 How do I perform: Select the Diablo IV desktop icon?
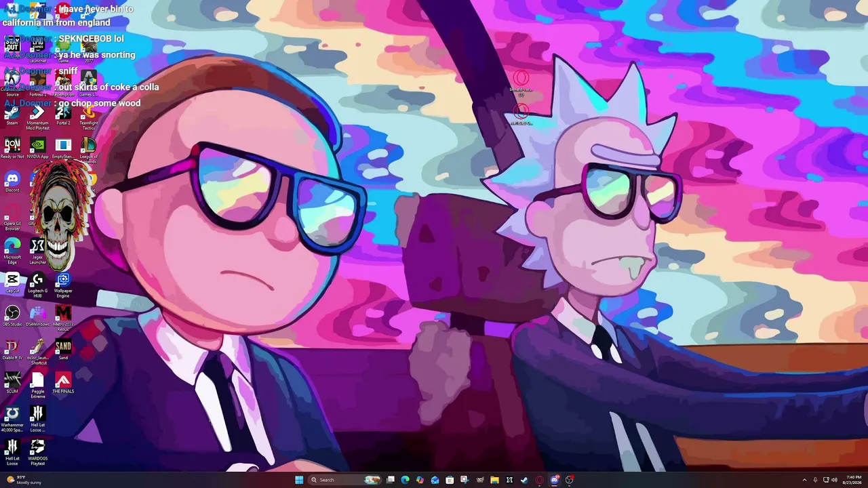point(12,350)
